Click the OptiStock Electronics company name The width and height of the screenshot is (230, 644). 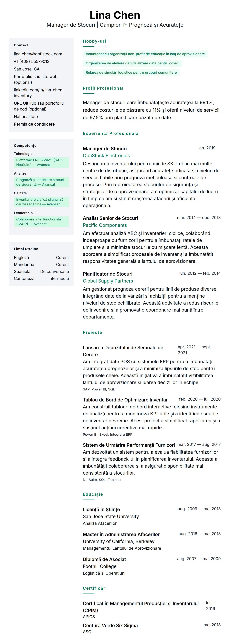coord(106,155)
